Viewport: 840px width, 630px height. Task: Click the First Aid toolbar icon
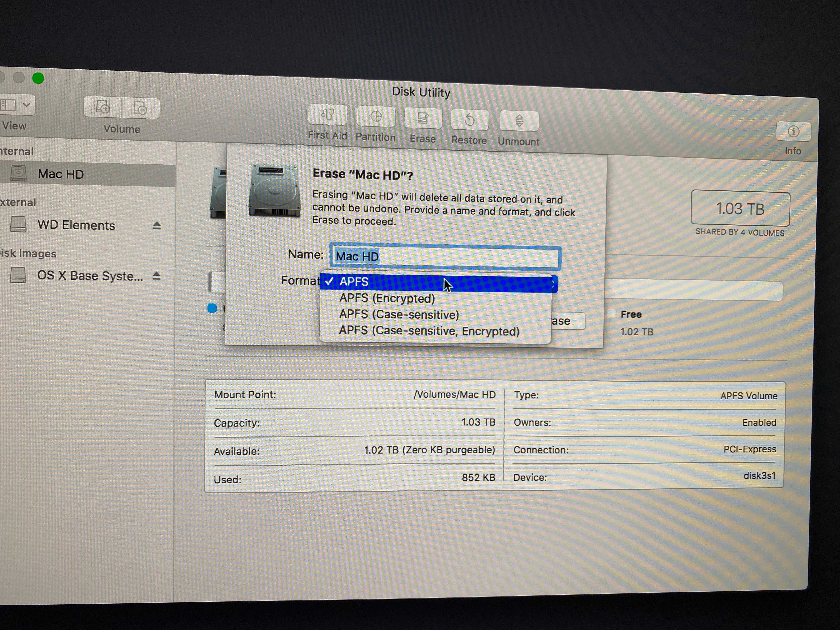(327, 115)
